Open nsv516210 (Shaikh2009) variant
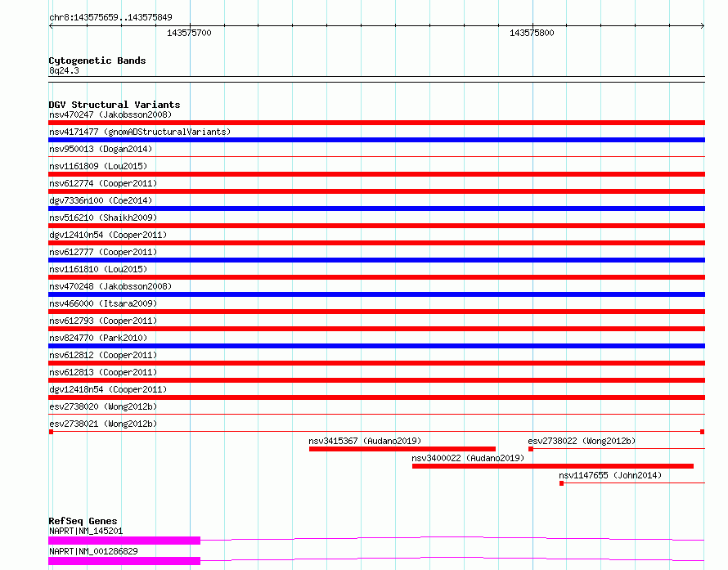The width and height of the screenshot is (728, 570). click(x=103, y=218)
